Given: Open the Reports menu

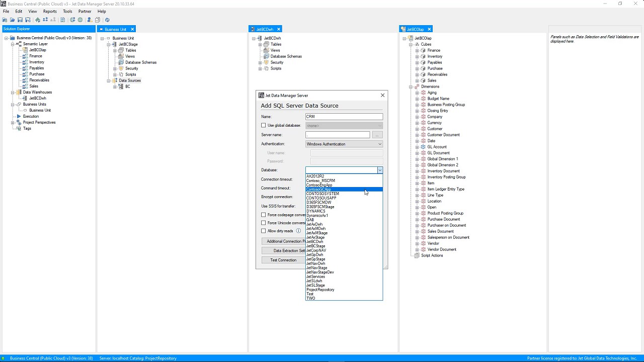Looking at the screenshot, I should click(x=50, y=11).
